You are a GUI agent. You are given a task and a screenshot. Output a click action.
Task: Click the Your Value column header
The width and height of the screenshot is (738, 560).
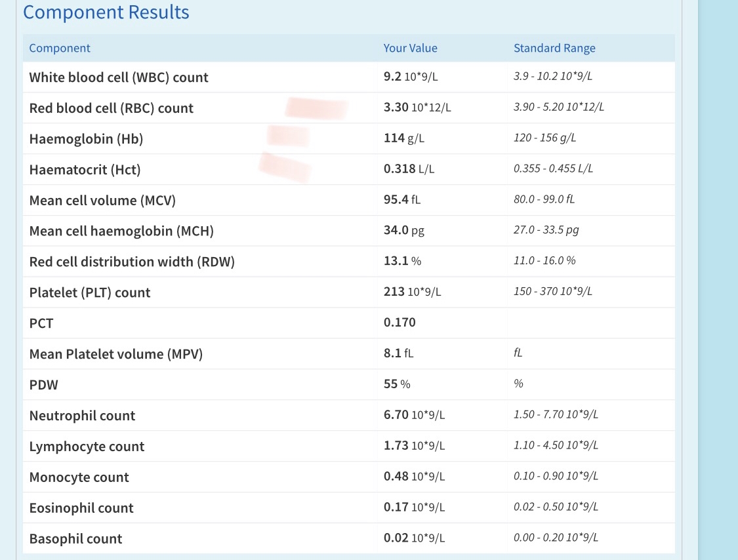point(410,48)
